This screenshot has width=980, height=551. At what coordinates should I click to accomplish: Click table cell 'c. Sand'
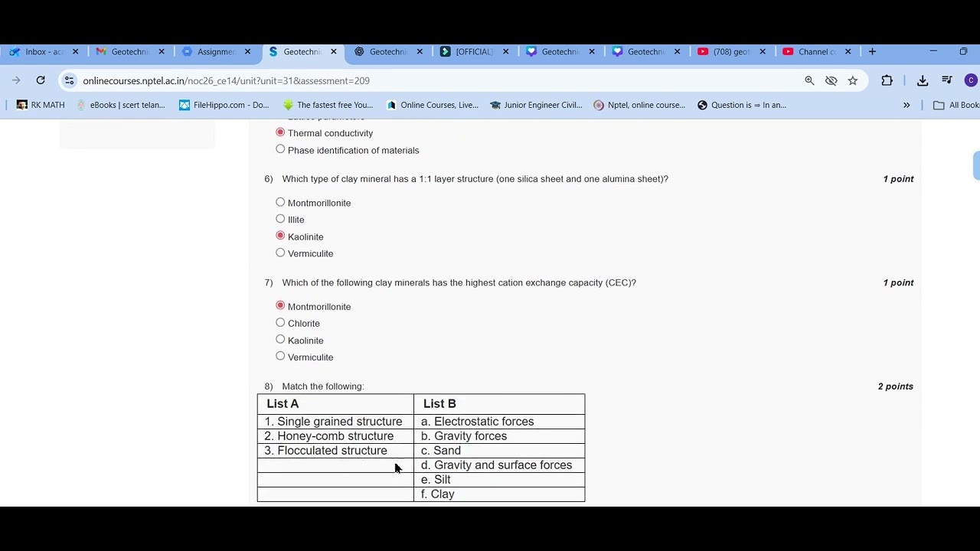[499, 451]
